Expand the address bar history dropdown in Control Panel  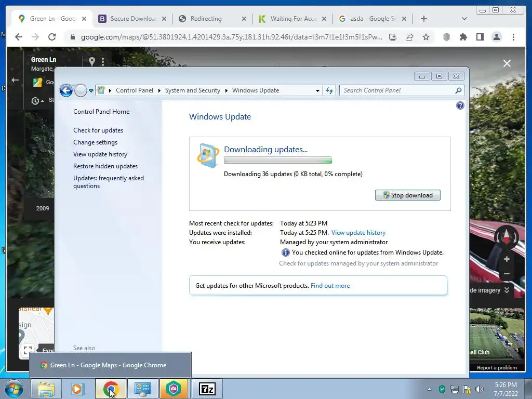click(x=317, y=90)
